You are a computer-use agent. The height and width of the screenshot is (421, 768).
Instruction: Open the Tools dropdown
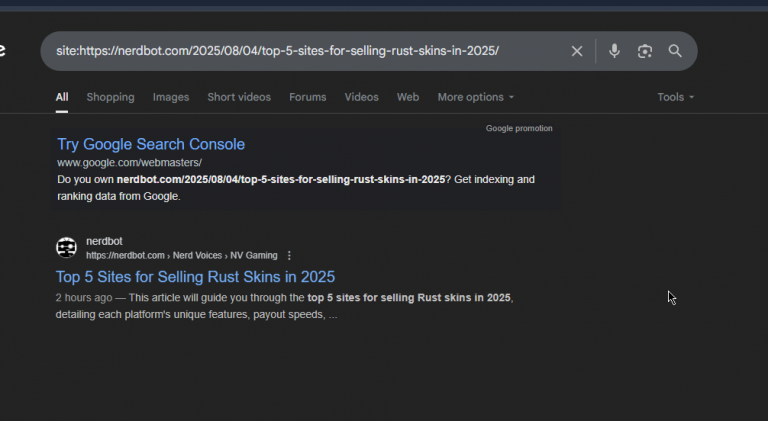675,97
